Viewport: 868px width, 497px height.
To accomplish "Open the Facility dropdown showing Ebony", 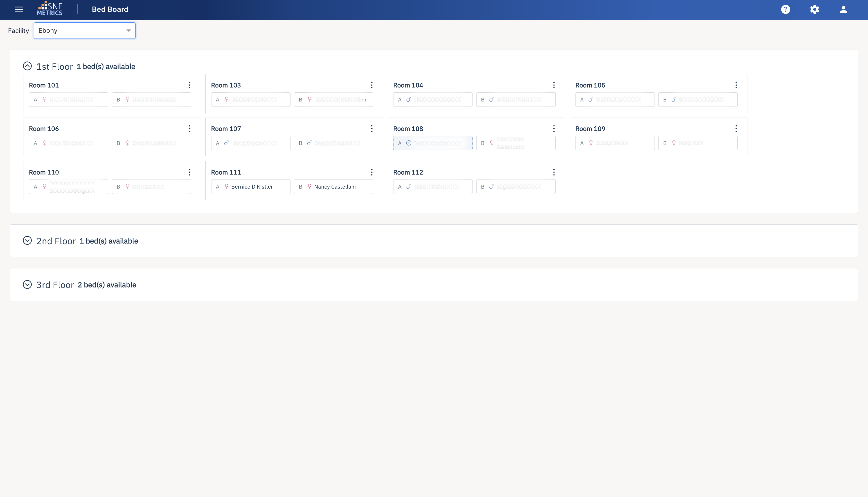I will pyautogui.click(x=84, y=30).
